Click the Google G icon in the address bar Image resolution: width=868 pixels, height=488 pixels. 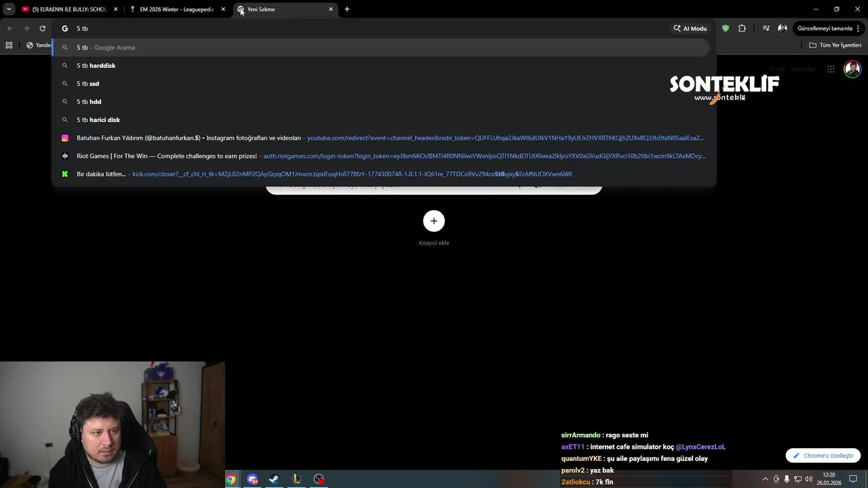tap(65, 28)
